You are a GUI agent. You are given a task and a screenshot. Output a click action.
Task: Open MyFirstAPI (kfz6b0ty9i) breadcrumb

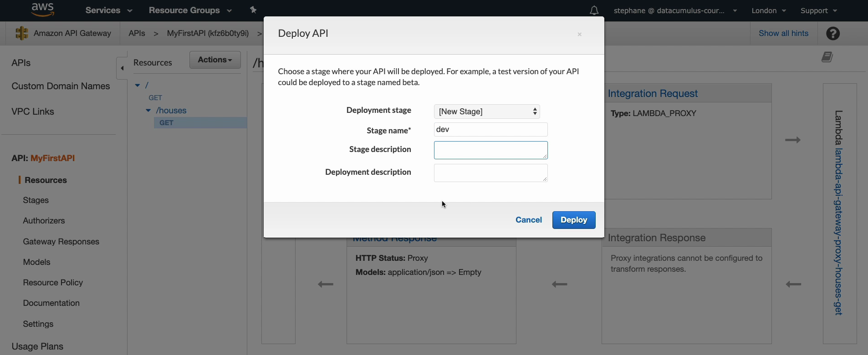pos(208,33)
